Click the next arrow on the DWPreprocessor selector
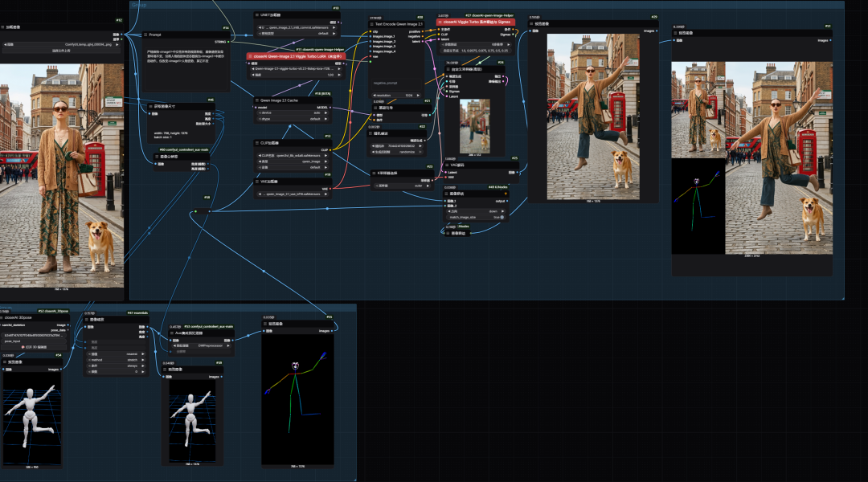This screenshot has height=482, width=868. point(228,345)
